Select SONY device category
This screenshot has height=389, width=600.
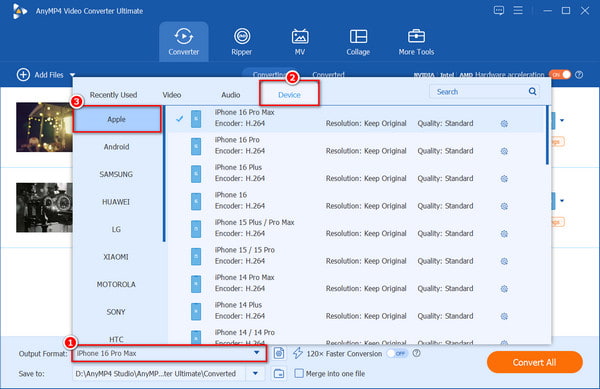click(x=117, y=312)
